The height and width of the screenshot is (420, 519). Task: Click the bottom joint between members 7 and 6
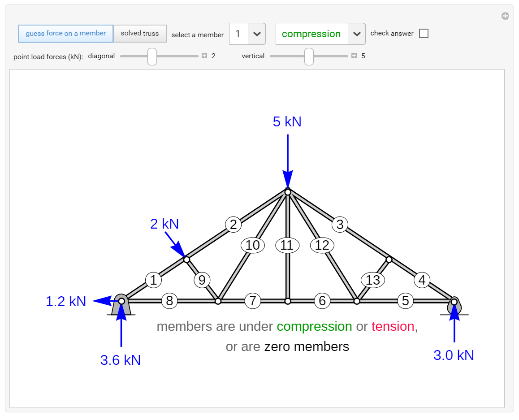point(288,301)
